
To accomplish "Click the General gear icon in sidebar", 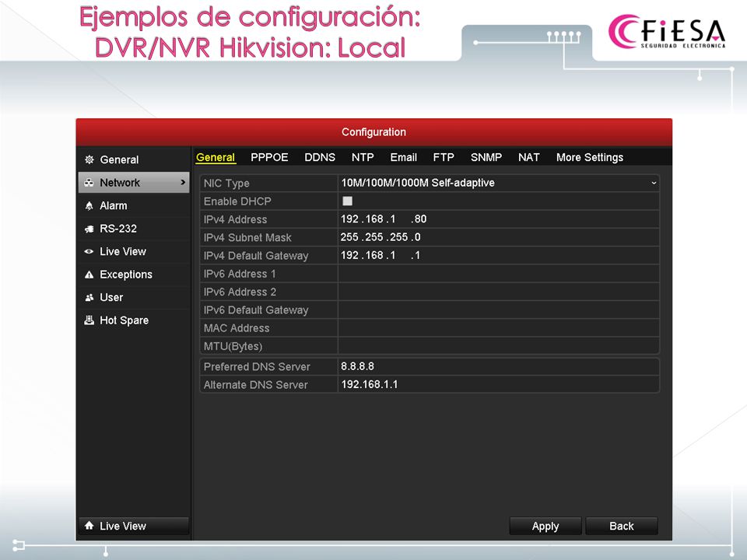I will coord(89,159).
